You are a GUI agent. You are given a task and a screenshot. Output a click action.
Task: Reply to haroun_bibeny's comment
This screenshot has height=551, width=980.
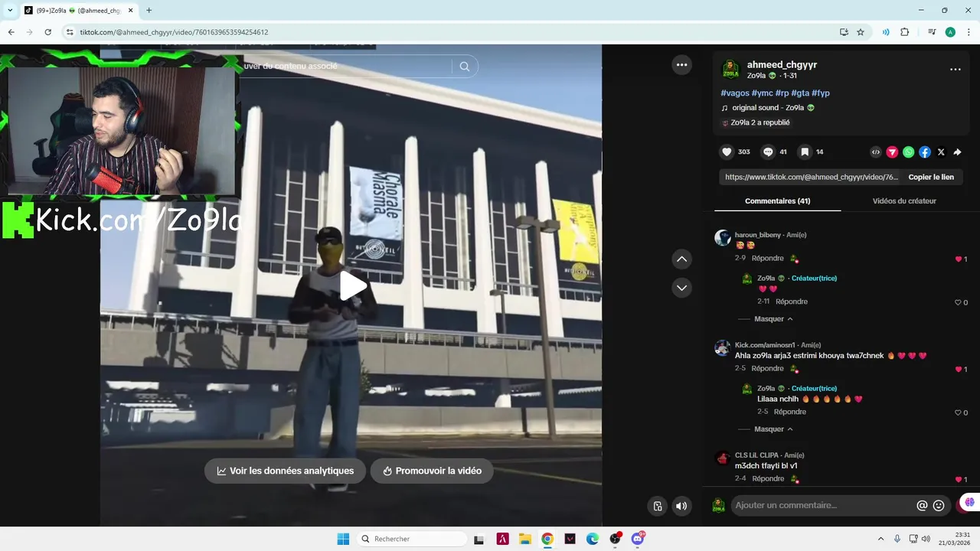tap(768, 259)
